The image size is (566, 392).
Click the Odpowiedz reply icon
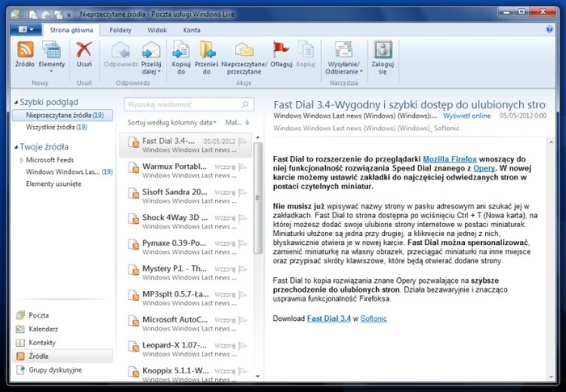120,49
